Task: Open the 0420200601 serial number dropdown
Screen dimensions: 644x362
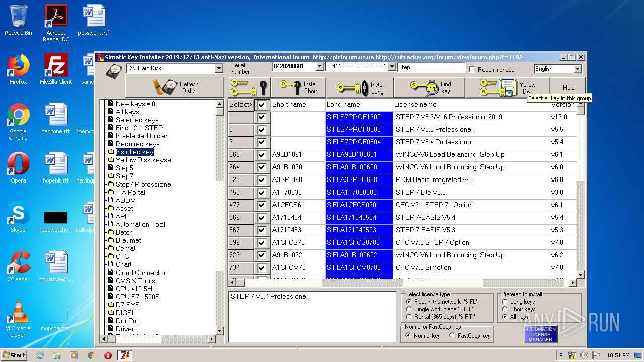Action: tap(319, 67)
